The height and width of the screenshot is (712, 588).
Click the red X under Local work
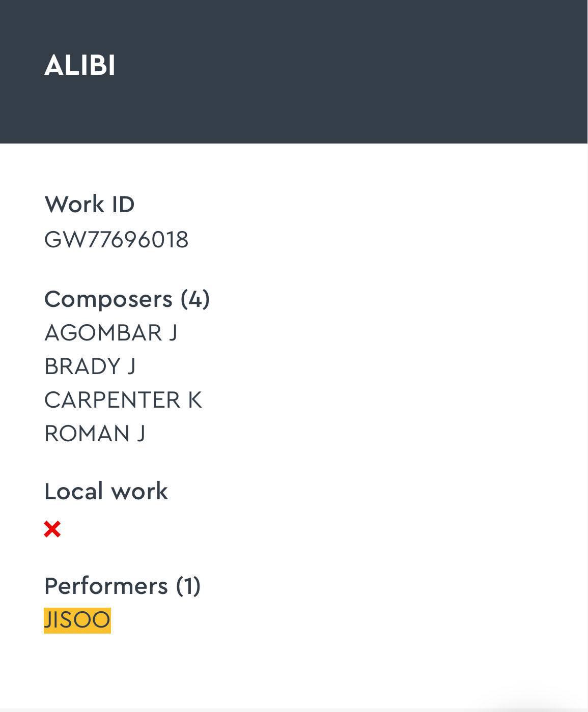pos(52,529)
